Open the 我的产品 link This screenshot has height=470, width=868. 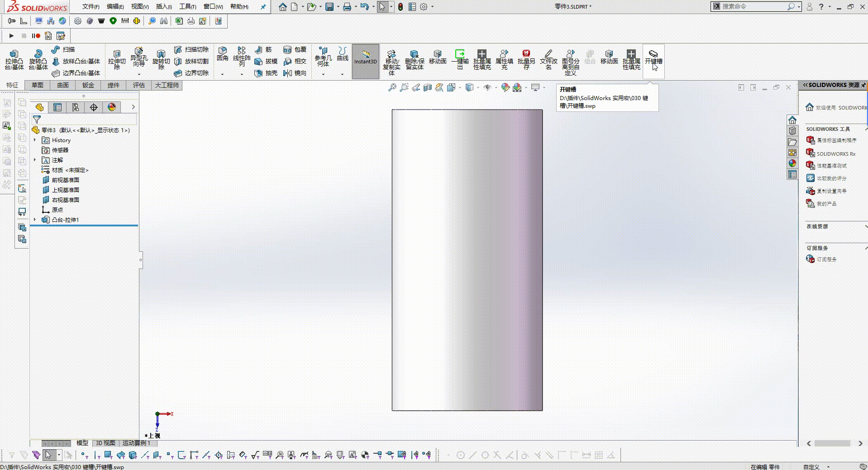tap(821, 204)
